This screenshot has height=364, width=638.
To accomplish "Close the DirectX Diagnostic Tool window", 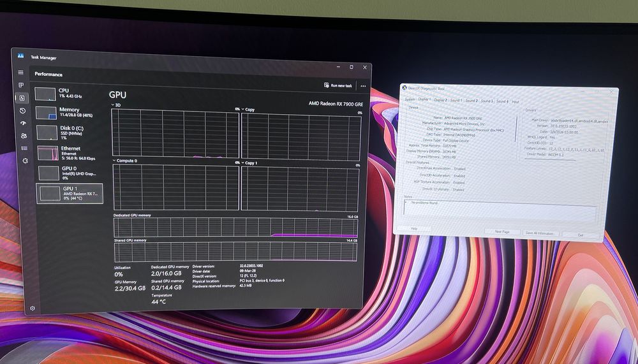I will [611, 92].
